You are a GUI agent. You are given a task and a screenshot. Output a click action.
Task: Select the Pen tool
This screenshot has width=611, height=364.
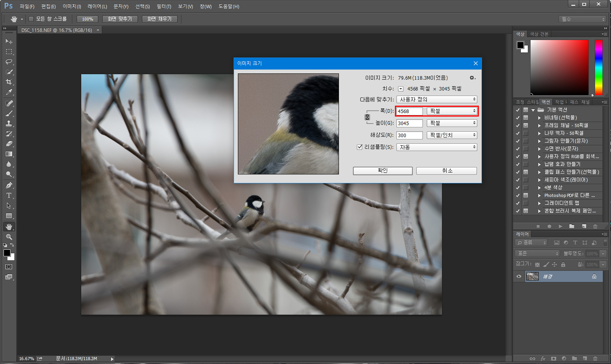9,185
